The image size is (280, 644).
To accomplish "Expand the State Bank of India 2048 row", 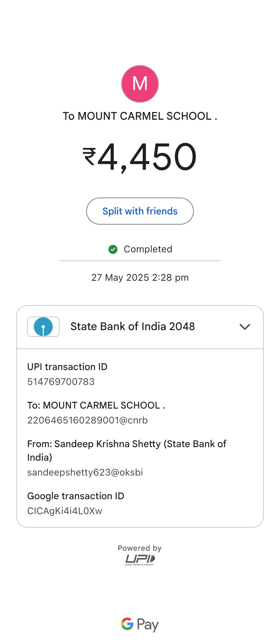I will [x=140, y=327].
